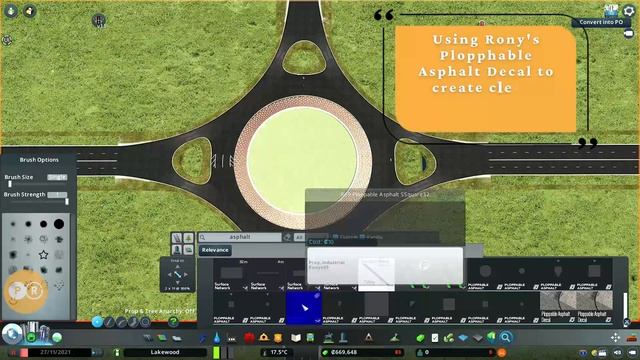Click the Lakewood city name
640x360 pixels.
click(x=165, y=352)
